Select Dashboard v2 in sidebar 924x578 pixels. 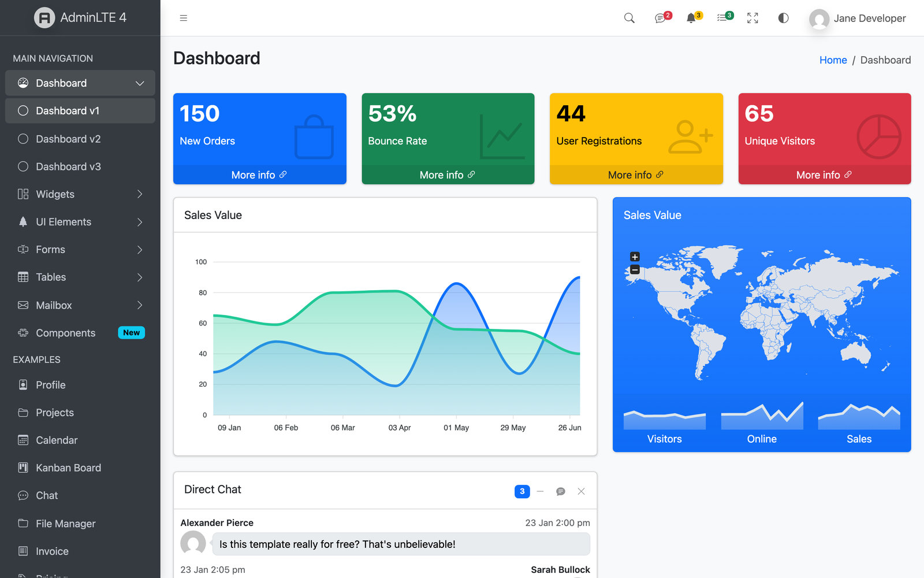(x=80, y=139)
